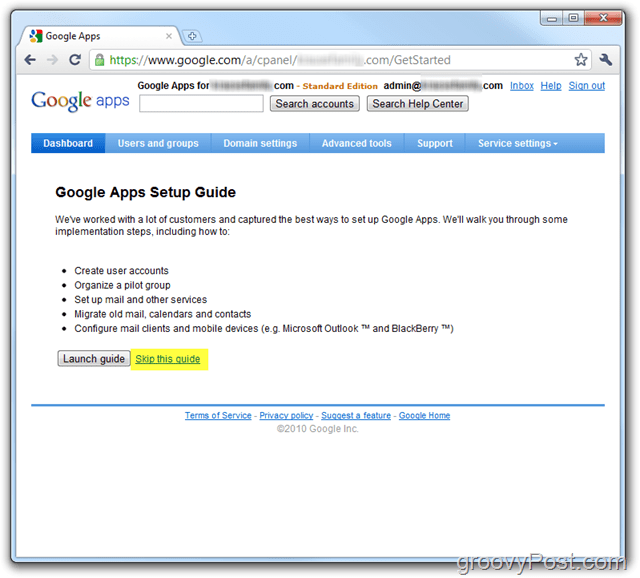Click 'Migrate old mail, calendars and contacts' text
This screenshot has width=640, height=578.
point(162,314)
